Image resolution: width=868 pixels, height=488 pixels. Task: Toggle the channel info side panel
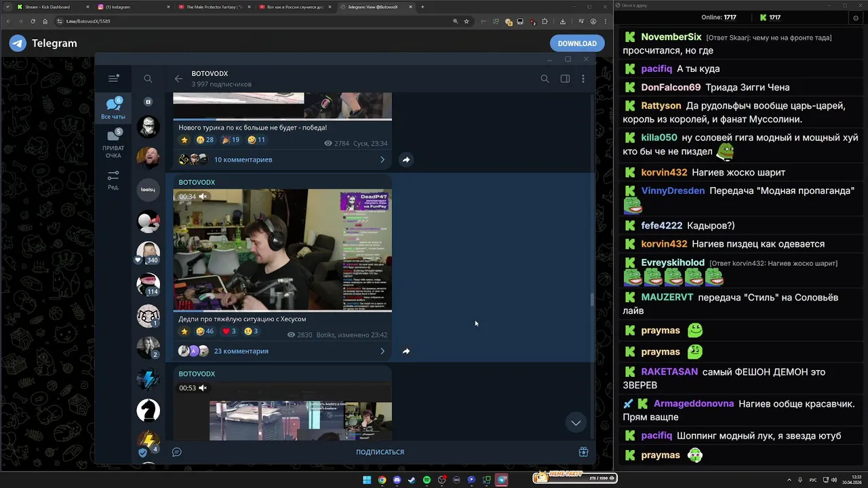point(565,79)
